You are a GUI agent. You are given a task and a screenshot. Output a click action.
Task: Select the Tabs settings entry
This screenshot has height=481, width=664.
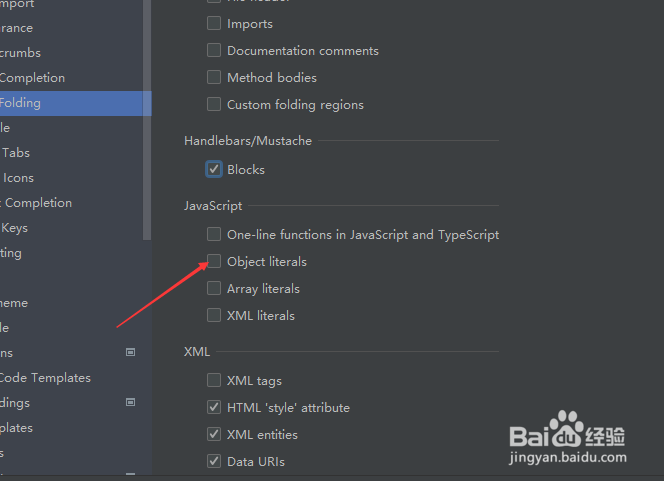[16, 153]
